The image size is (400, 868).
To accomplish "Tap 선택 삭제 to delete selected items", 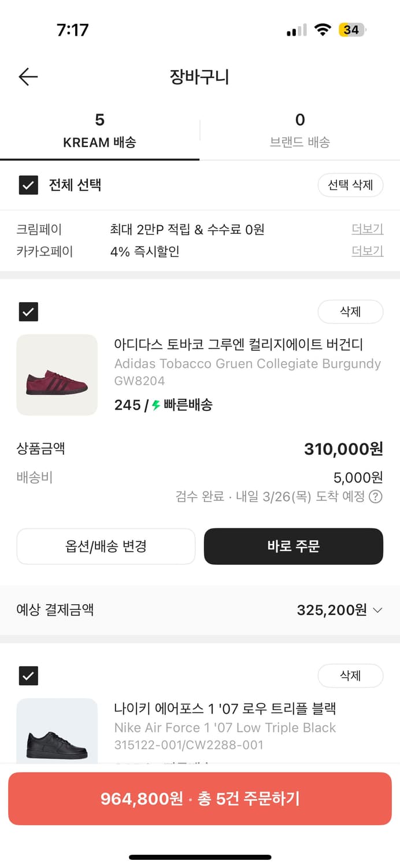I will (x=351, y=185).
